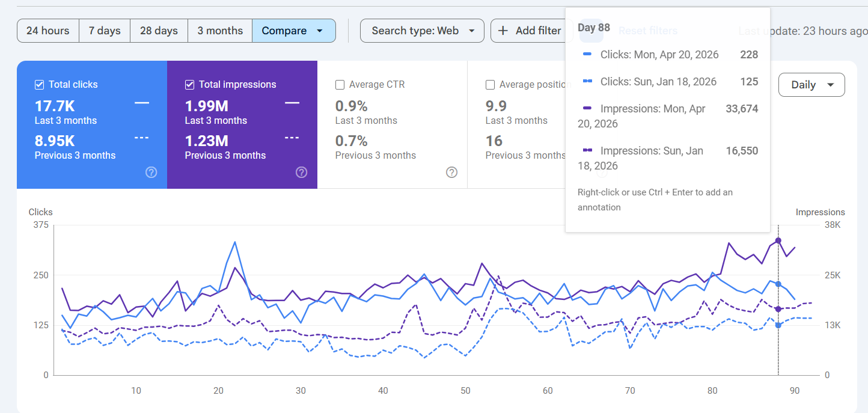
Task: Open help icon on Total clicks card
Action: (151, 173)
